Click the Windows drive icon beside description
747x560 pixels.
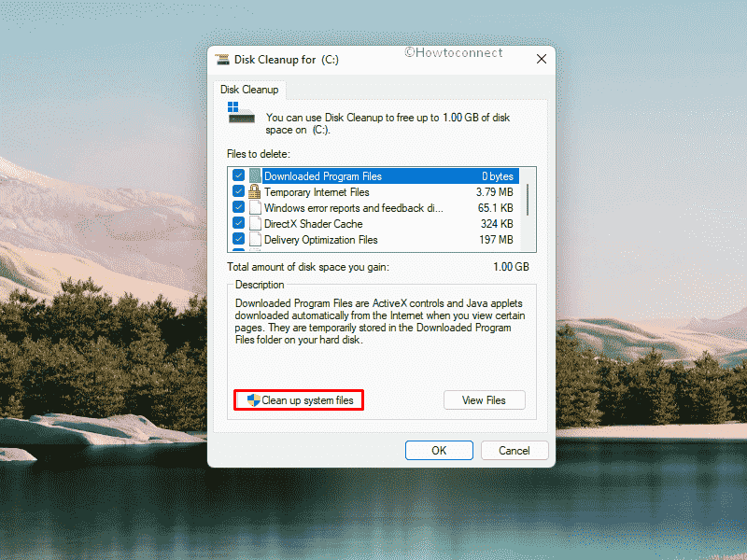click(241, 112)
